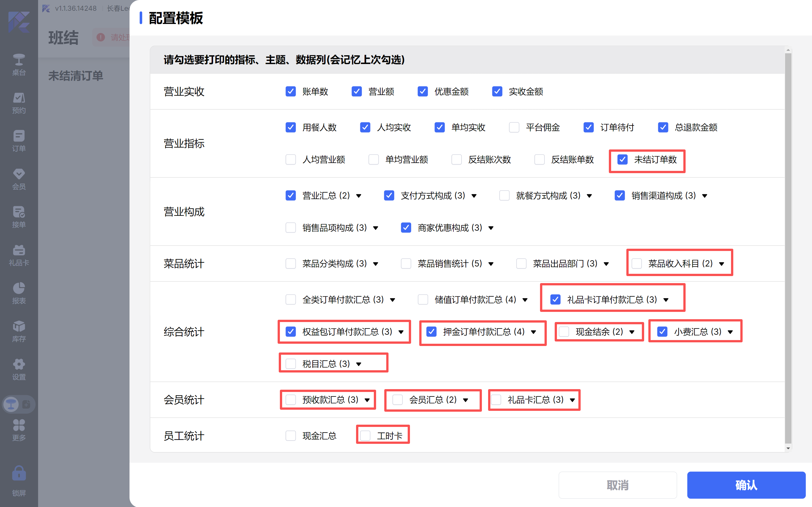Open the 更多 more menu item
The image size is (812, 507).
[19, 429]
